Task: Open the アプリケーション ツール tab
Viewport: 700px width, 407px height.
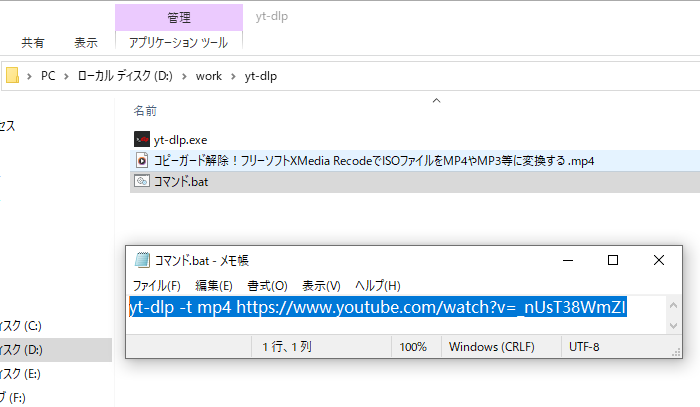Action: 179,42
